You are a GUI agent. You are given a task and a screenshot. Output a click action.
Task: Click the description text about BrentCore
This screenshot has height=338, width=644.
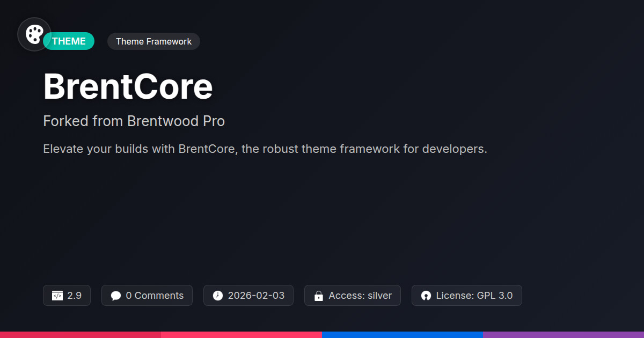coord(265,149)
